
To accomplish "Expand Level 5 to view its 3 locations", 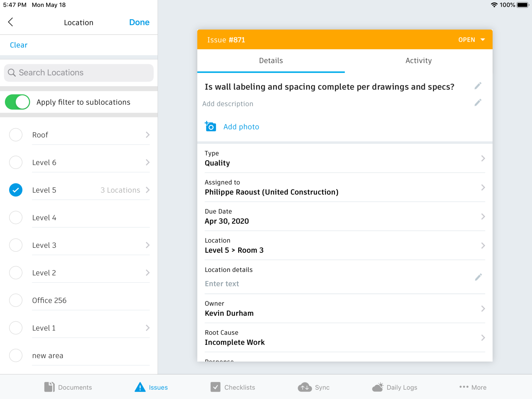I will click(148, 190).
